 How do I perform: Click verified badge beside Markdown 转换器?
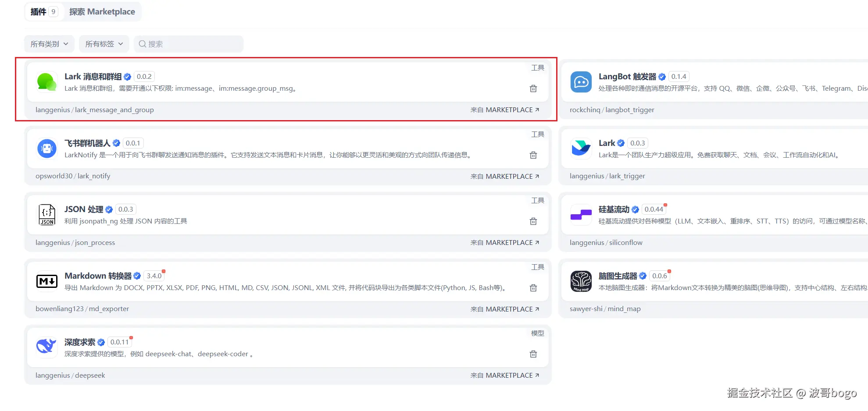[137, 276]
